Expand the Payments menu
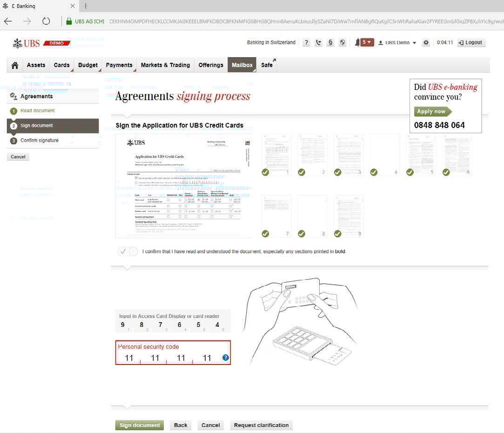The image size is (504, 433). point(119,65)
